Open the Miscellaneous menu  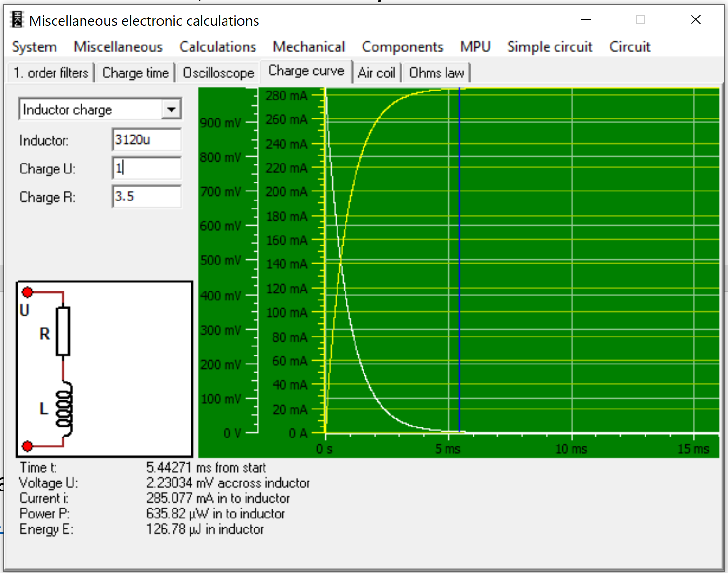(x=118, y=47)
